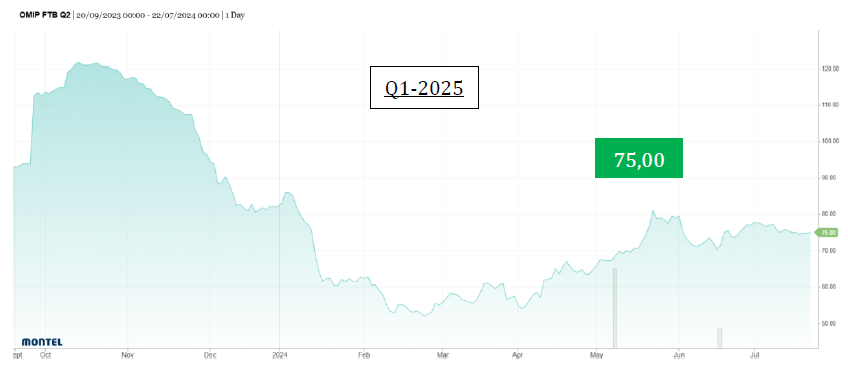Select the Feb label on time axis
This screenshot has height=381, width=848.
(x=364, y=356)
